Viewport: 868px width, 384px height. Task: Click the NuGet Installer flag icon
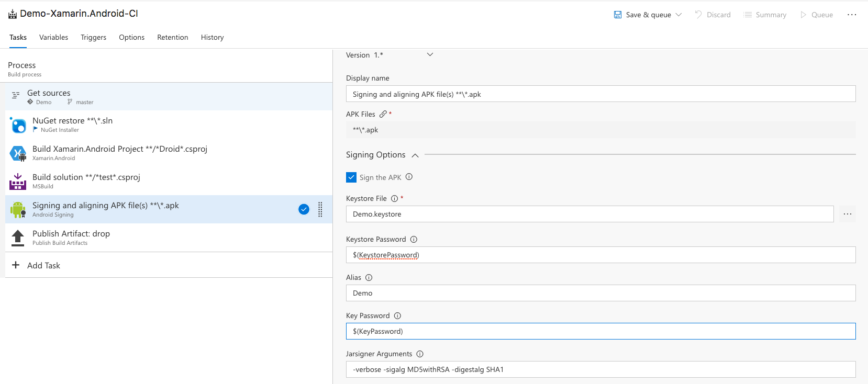pos(36,130)
